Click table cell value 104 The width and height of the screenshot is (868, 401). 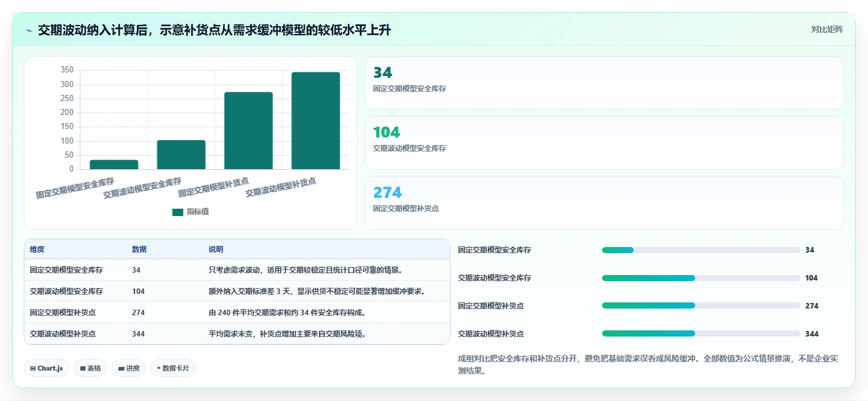(138, 291)
